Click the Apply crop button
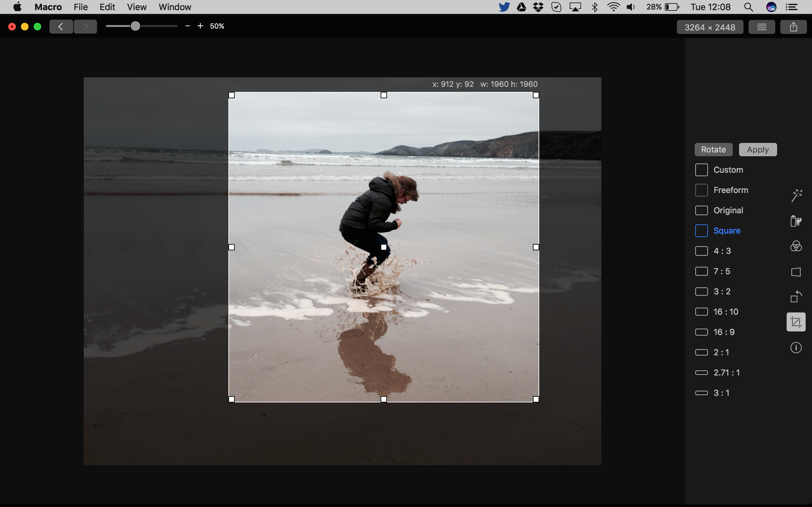The width and height of the screenshot is (812, 507). point(757,150)
